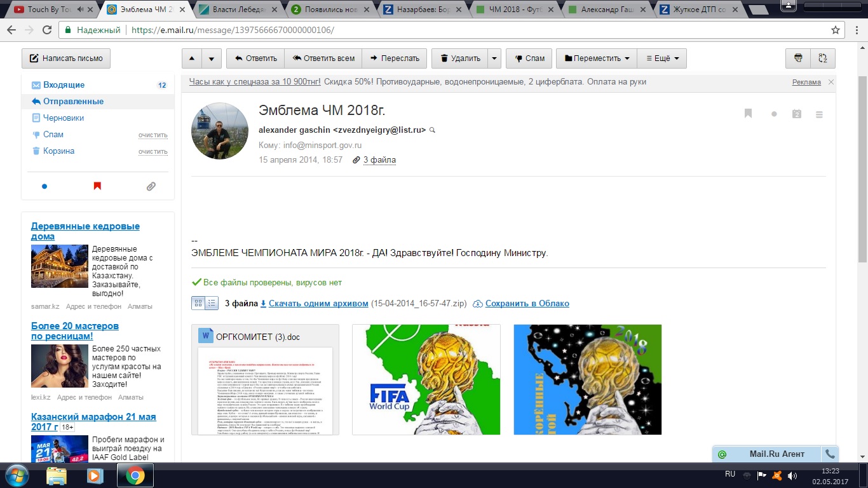Filter messages with attachments paperclip
868x488 pixels.
pos(151,186)
